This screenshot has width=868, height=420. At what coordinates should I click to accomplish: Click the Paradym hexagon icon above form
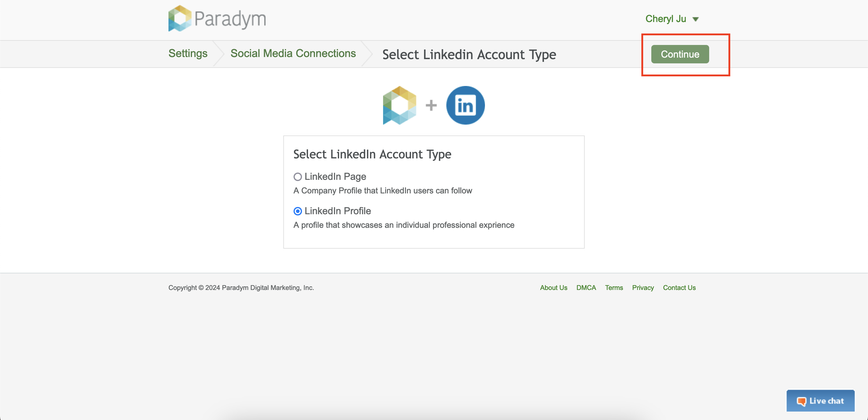tap(399, 105)
